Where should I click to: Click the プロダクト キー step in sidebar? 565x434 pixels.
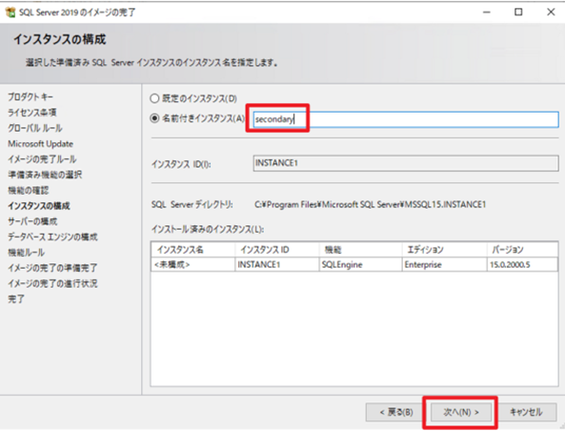31,97
